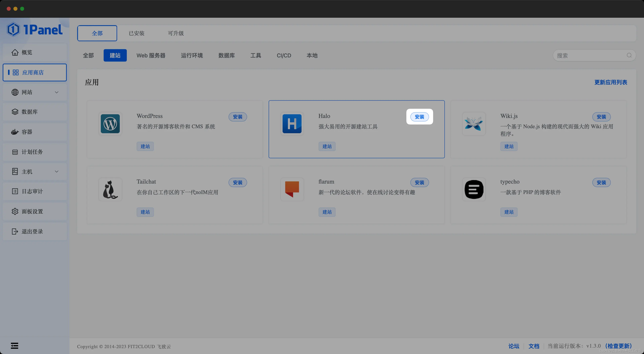Click inside the 搜索 search field
This screenshot has width=644, height=354.
(x=590, y=55)
